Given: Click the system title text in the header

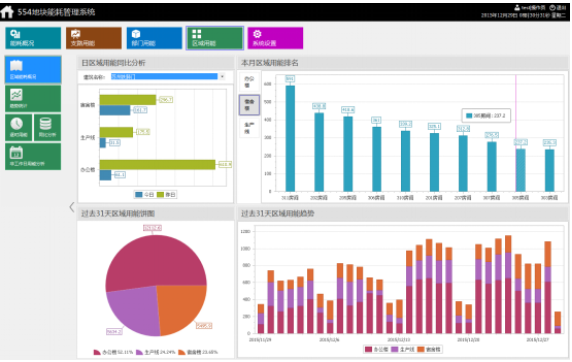Looking at the screenshot, I should 56,12.
